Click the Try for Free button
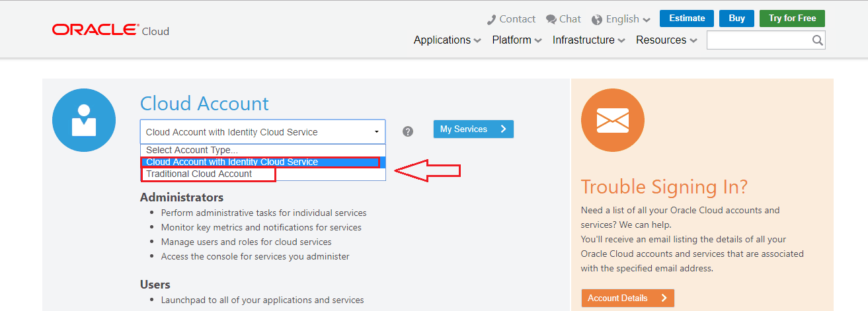This screenshot has width=868, height=311. 792,18
